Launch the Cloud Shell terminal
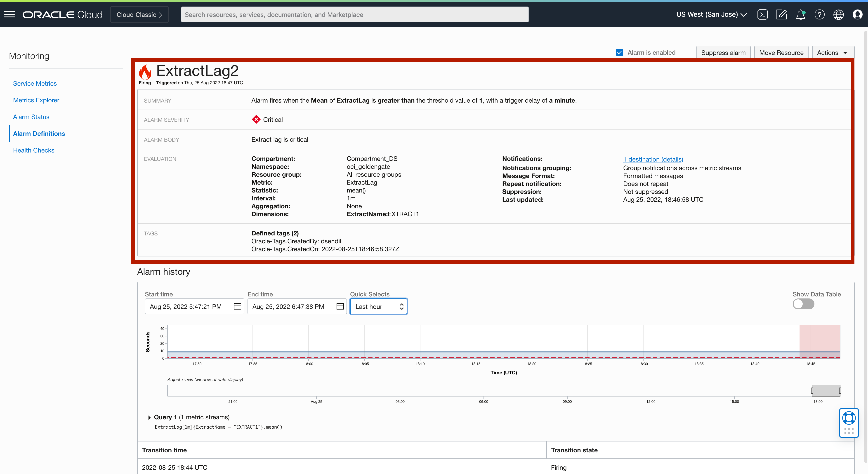868x474 pixels. coord(763,14)
